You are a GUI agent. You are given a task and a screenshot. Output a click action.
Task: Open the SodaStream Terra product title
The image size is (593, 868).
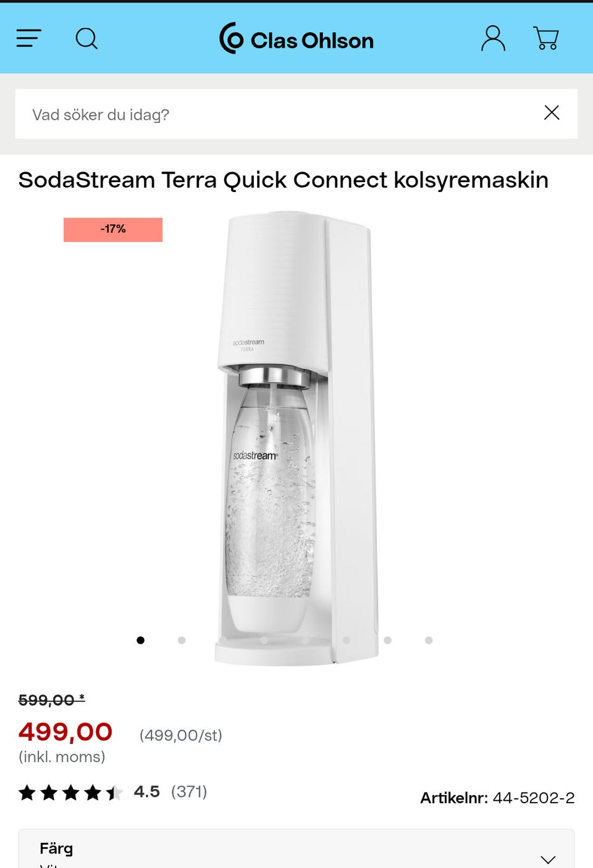[x=284, y=180]
